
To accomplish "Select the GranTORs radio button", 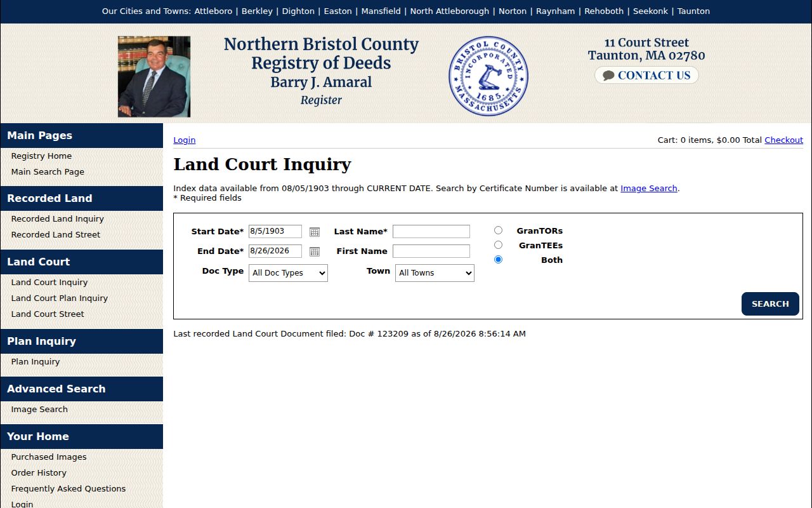I will [x=498, y=231].
